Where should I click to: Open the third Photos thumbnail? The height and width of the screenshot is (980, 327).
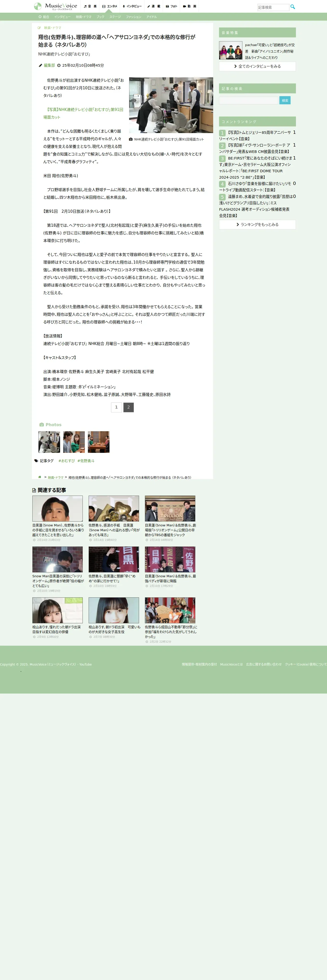click(x=99, y=442)
